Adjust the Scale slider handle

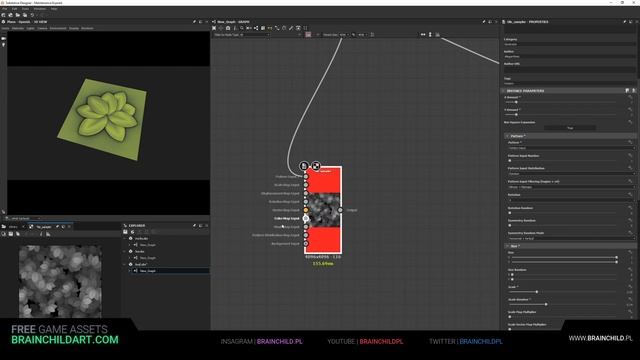[537, 292]
